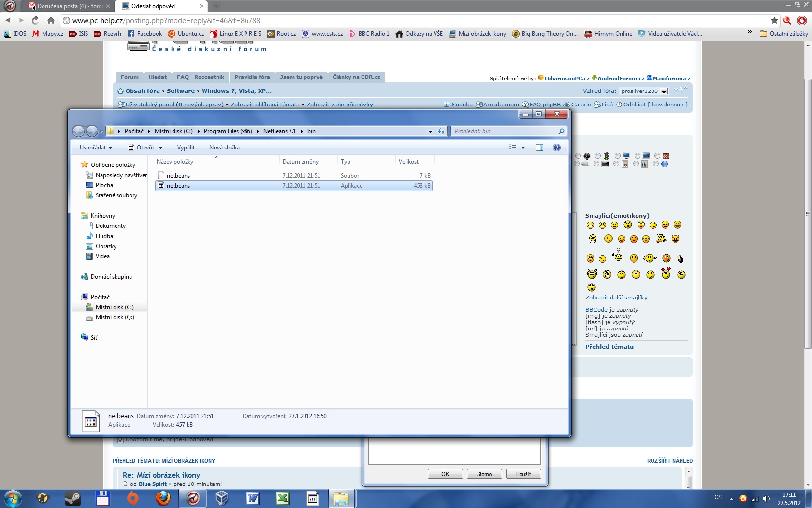
Task: Toggle the Explorer preview pane icon
Action: [x=539, y=148]
